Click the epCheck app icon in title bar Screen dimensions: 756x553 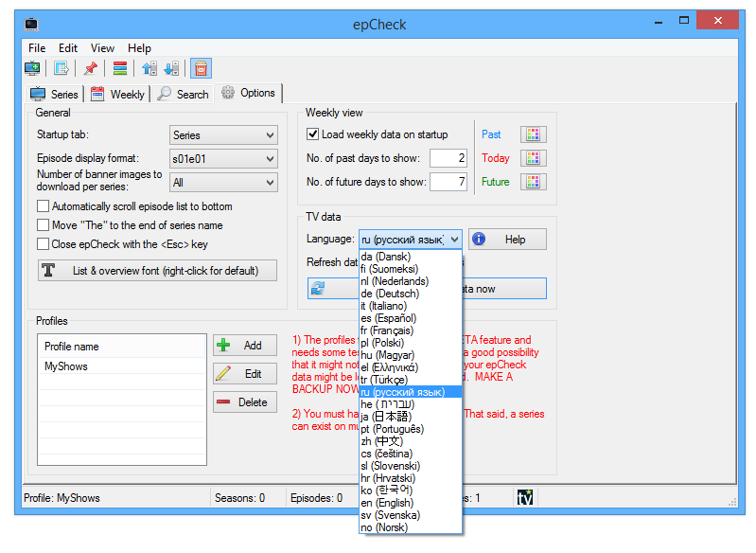tap(31, 24)
